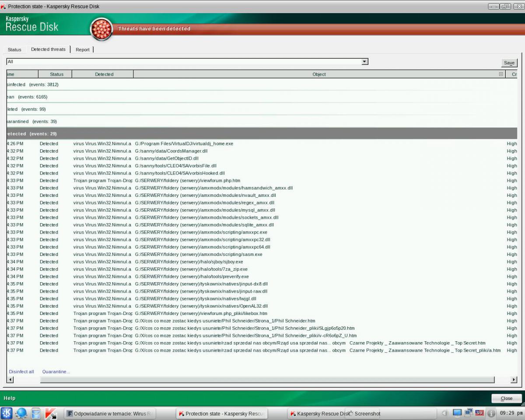Select the sqlite_amxx.dll row
This screenshot has height=420, width=525.
(262, 225)
